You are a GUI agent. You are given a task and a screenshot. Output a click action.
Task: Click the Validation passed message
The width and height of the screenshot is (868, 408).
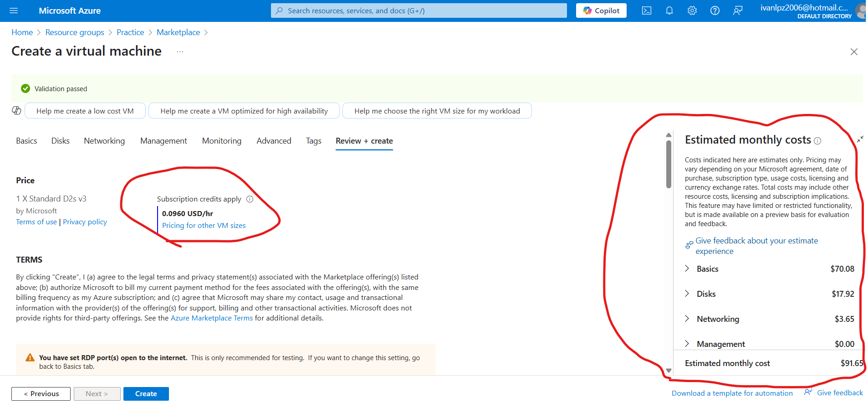(61, 89)
